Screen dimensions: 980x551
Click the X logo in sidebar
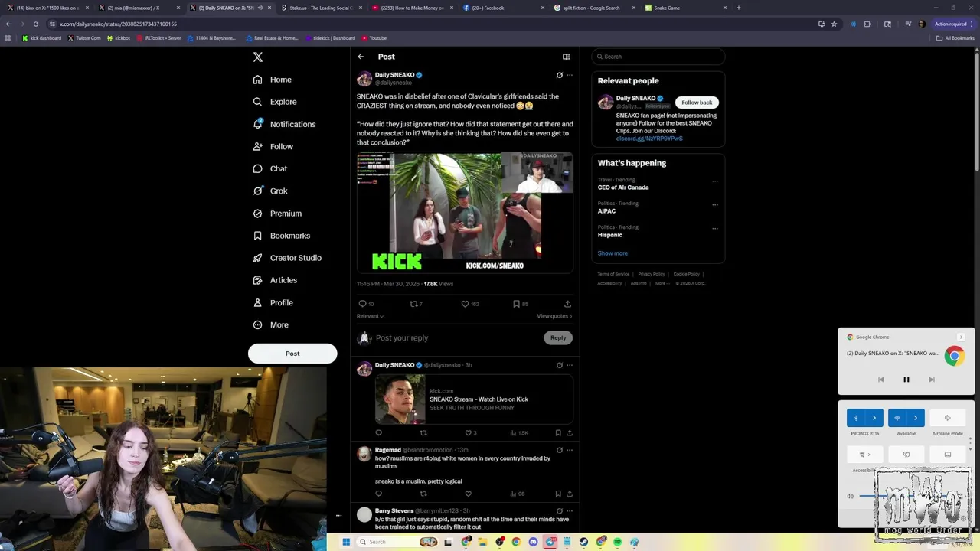pos(258,57)
